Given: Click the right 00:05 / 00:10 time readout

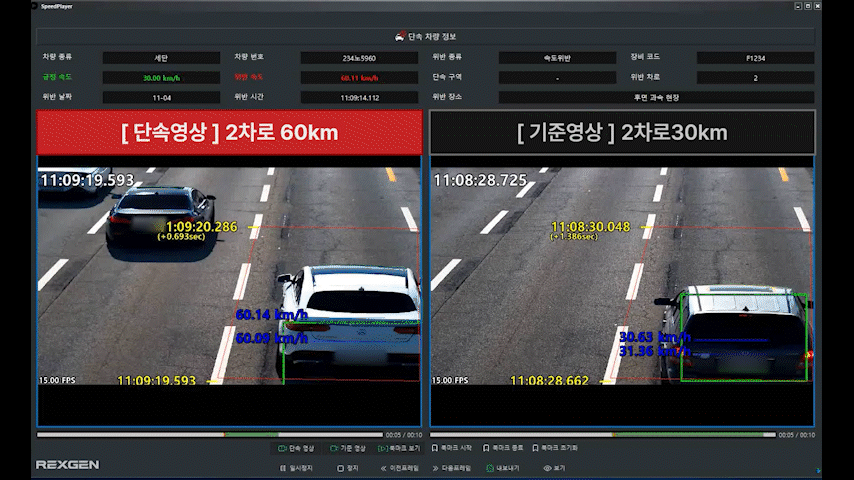Looking at the screenshot, I should [796, 435].
